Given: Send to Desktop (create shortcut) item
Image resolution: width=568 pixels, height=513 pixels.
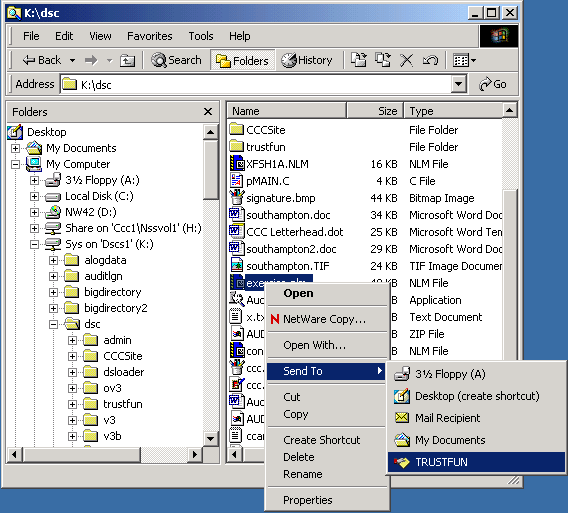Looking at the screenshot, I should (x=477, y=396).
